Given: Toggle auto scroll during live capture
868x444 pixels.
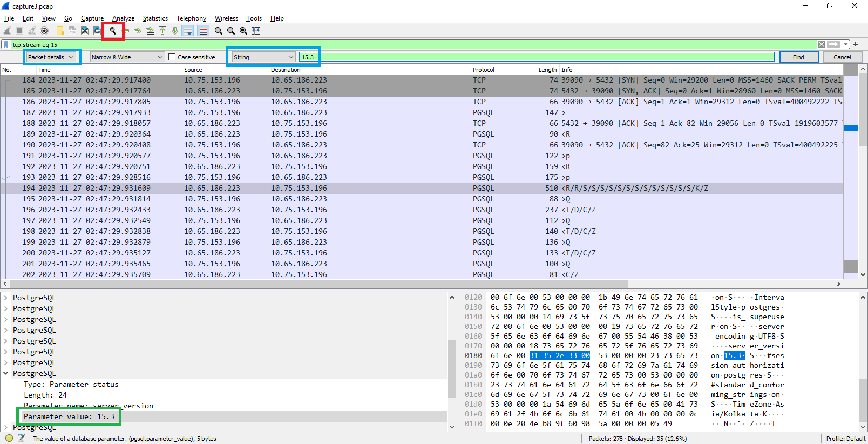Looking at the screenshot, I should click(188, 31).
